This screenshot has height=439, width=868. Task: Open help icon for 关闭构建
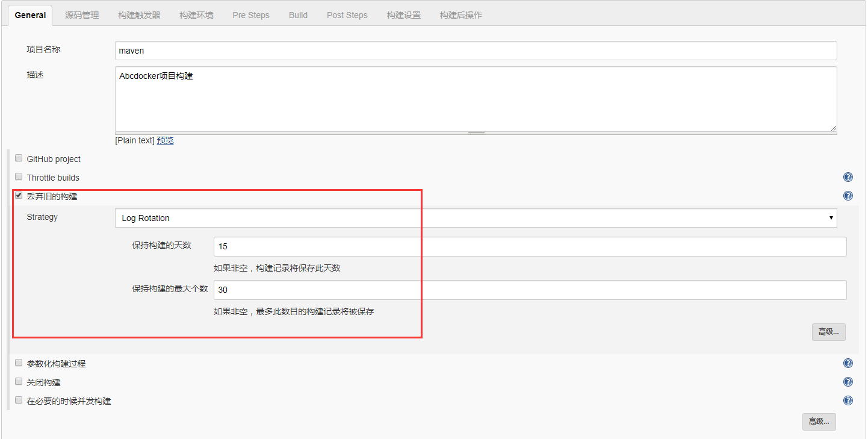pos(848,382)
